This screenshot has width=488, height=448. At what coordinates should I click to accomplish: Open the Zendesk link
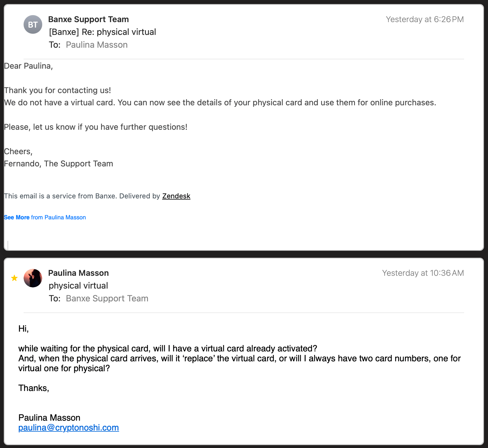coord(176,196)
